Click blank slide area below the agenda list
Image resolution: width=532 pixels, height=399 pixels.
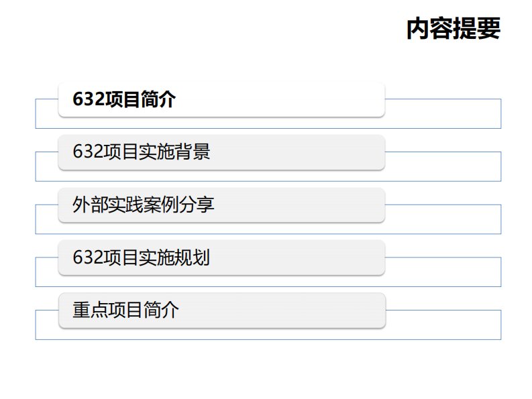point(268,369)
